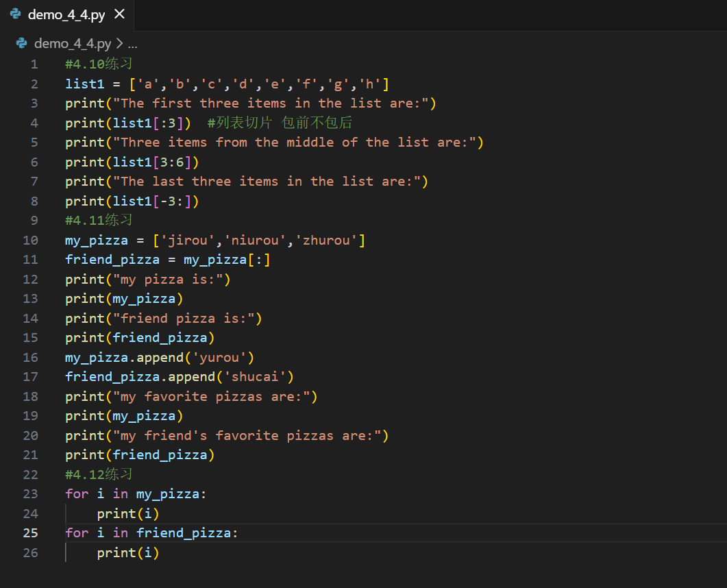
Task: Place cursor on 'list1' variable assignment
Action: [85, 84]
